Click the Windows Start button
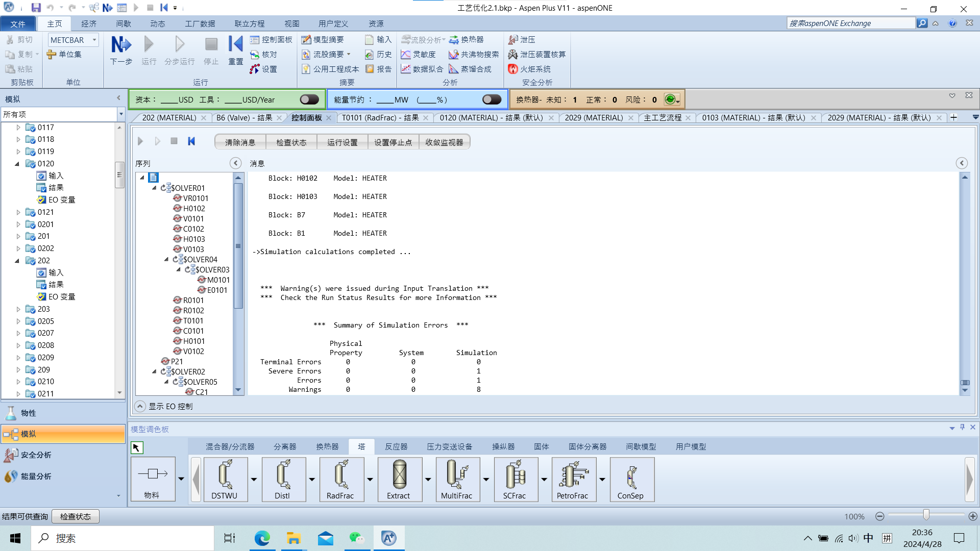 (15, 538)
